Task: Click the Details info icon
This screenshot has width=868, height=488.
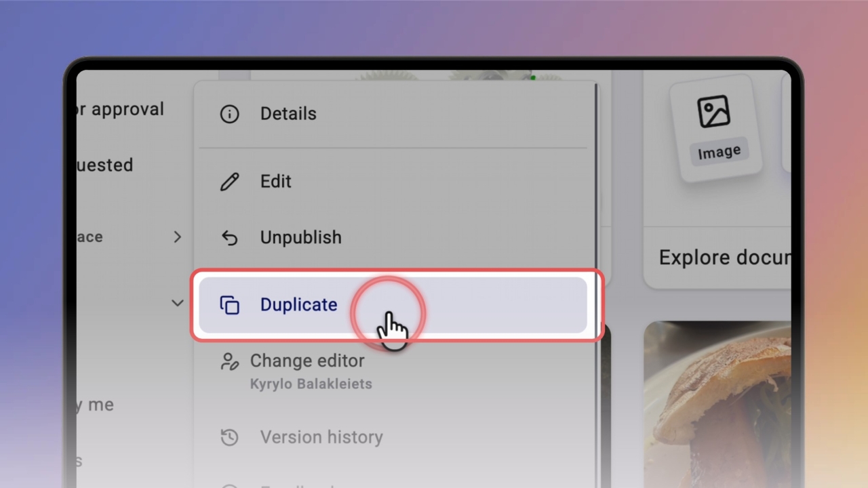Action: point(230,114)
